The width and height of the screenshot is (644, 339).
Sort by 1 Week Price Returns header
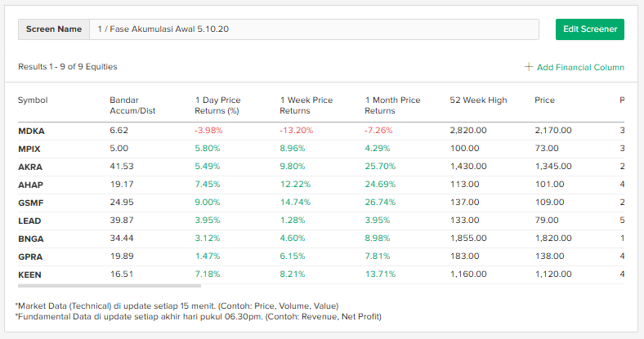click(x=306, y=105)
